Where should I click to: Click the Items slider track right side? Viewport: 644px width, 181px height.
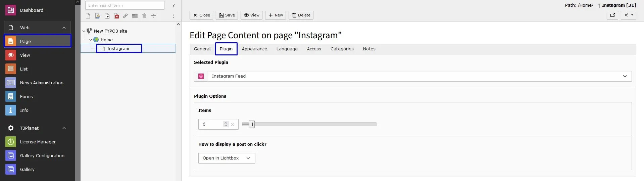pos(315,124)
